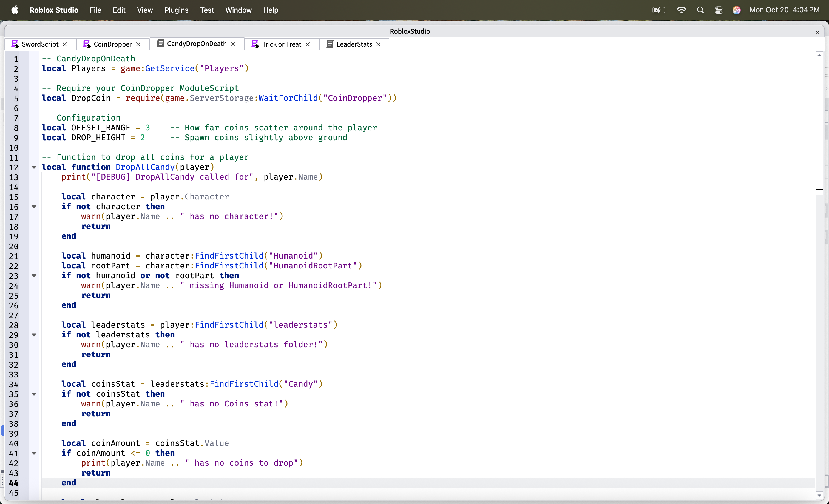This screenshot has height=504, width=829.
Task: Collapse the DropAllCandy function at line 12
Action: 34,167
